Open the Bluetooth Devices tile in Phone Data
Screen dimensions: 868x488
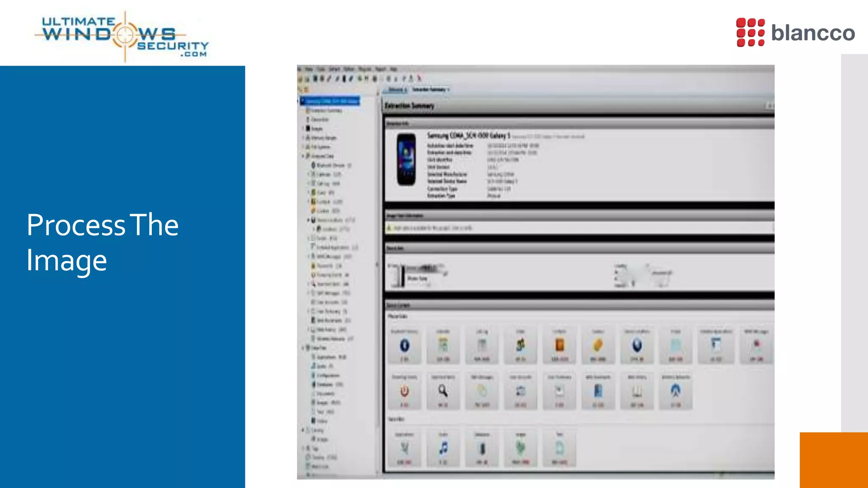[x=404, y=346]
